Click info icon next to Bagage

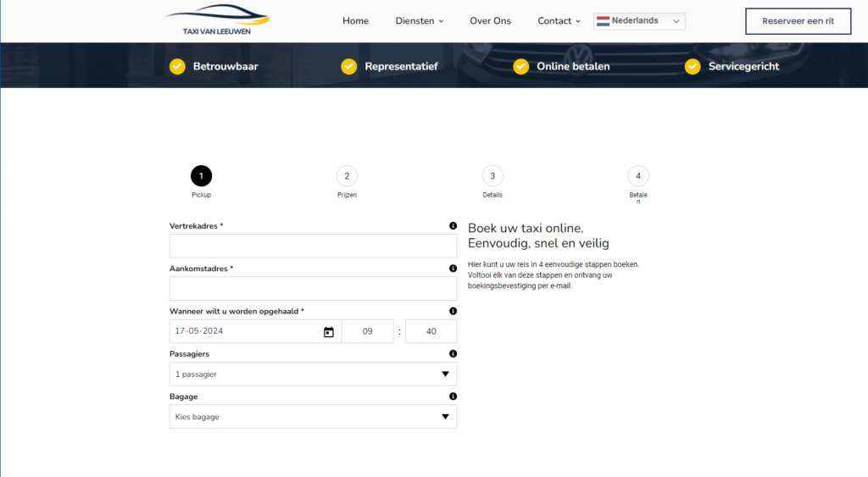point(453,397)
